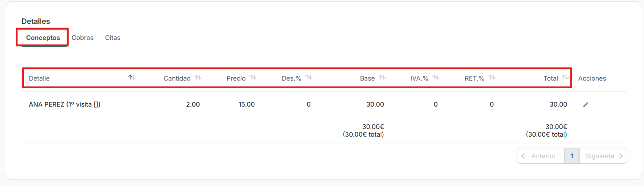The height and width of the screenshot is (185, 644).
Task: Click the left chevron beside Anterior
Action: point(523,156)
